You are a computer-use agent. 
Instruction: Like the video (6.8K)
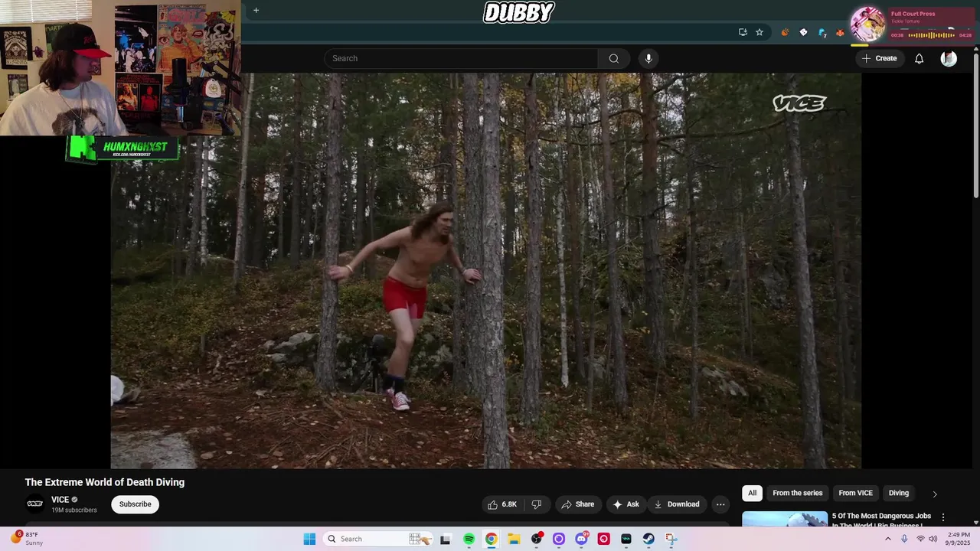502,504
